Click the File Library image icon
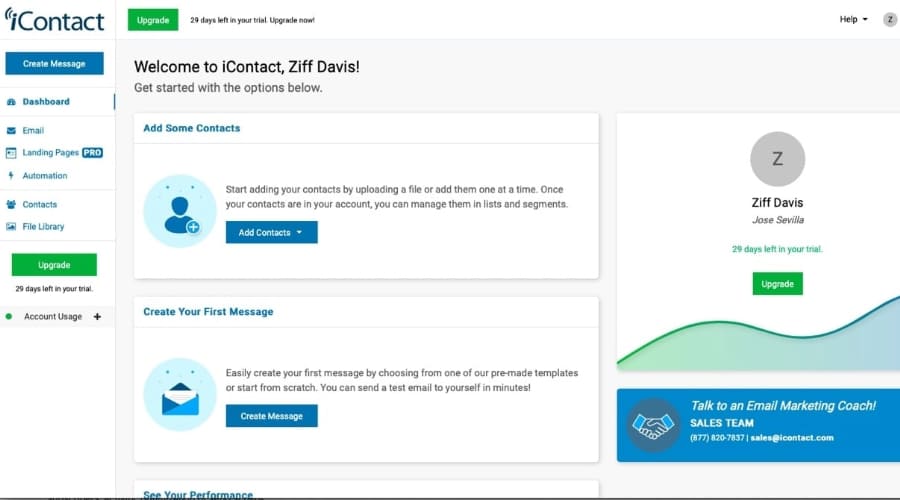Screen dimensions: 900x500 click(x=11, y=227)
